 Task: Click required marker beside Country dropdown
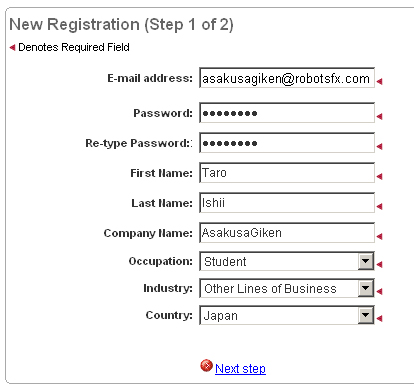click(379, 318)
